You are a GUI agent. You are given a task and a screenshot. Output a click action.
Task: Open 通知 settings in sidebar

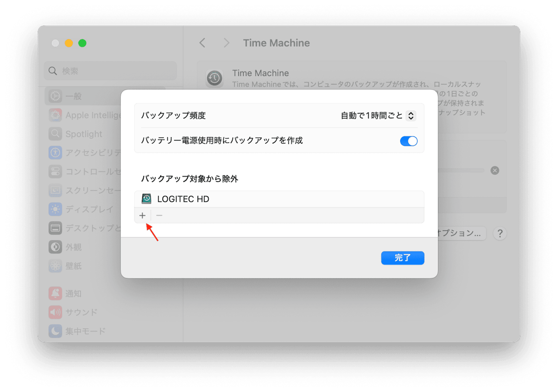click(x=73, y=293)
